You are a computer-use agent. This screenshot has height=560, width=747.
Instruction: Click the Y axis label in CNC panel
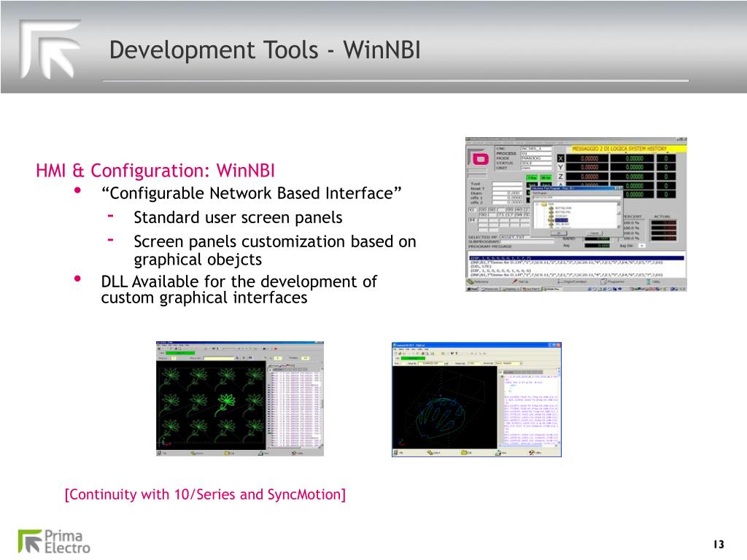point(561,167)
